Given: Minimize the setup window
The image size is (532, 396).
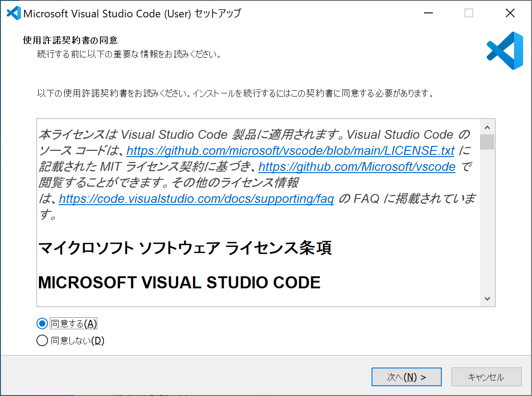Looking at the screenshot, I should 428,13.
